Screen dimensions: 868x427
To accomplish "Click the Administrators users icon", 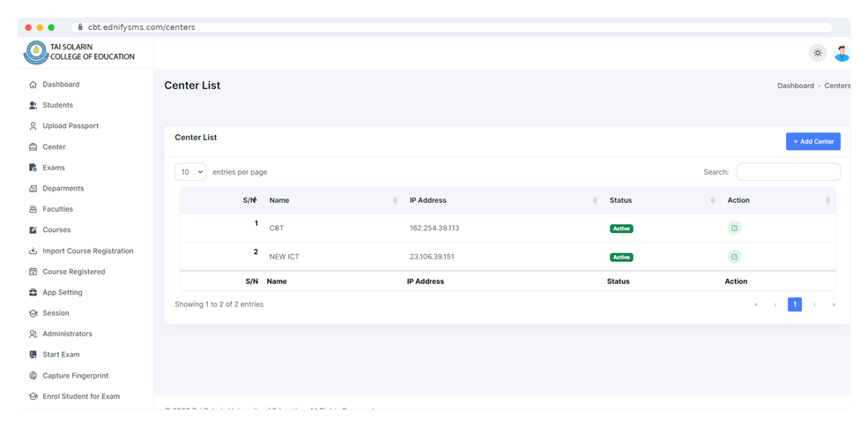I will click(x=33, y=333).
